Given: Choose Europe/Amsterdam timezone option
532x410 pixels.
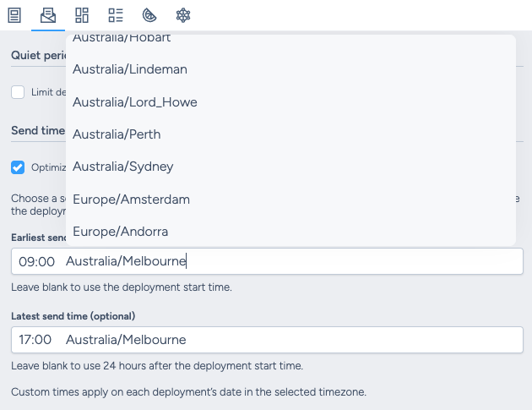Looking at the screenshot, I should 290,200.
